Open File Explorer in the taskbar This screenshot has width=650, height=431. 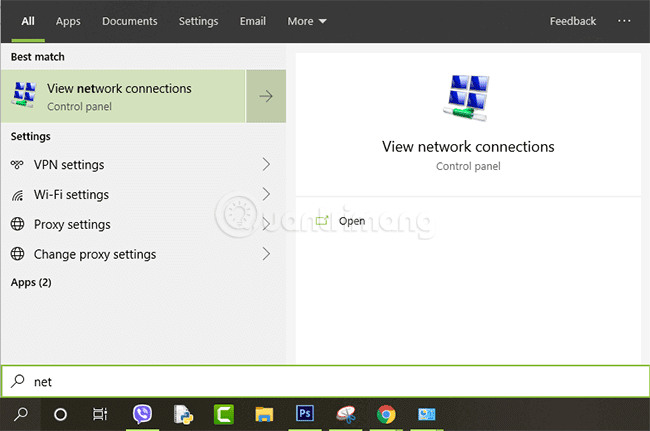(x=264, y=414)
